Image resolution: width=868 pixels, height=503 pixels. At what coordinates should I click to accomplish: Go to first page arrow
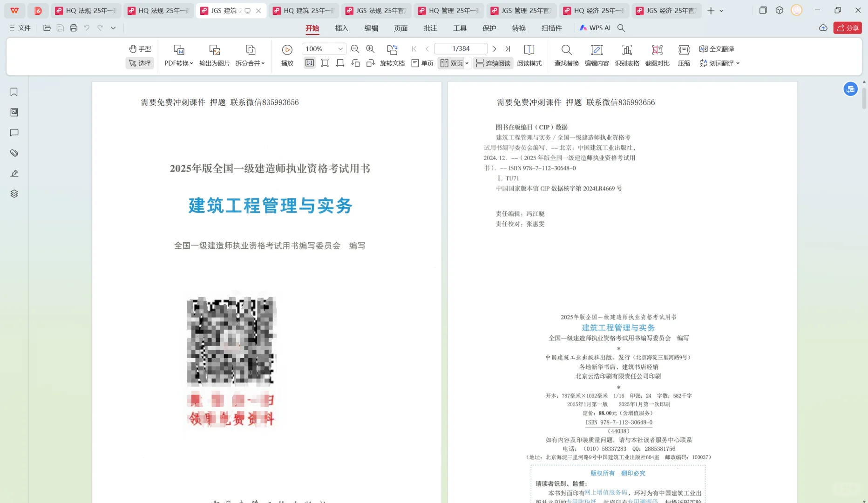(414, 49)
